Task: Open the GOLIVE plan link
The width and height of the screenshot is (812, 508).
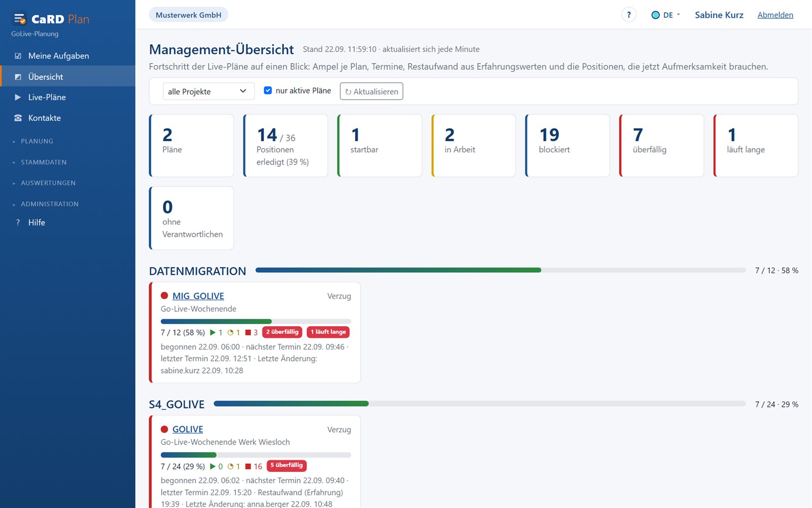Action: pos(188,429)
